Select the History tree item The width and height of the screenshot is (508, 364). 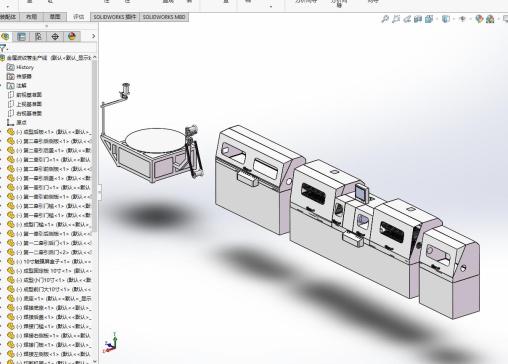(x=25, y=67)
